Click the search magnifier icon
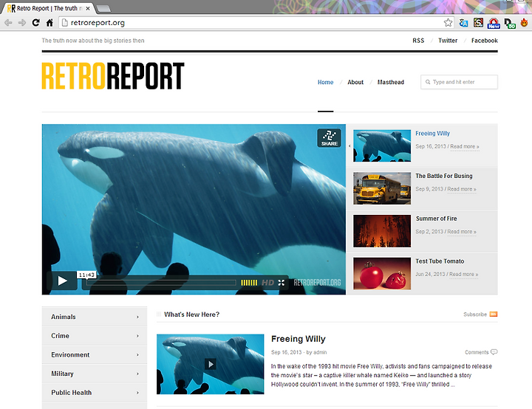Image resolution: width=532 pixels, height=409 pixels. 428,82
